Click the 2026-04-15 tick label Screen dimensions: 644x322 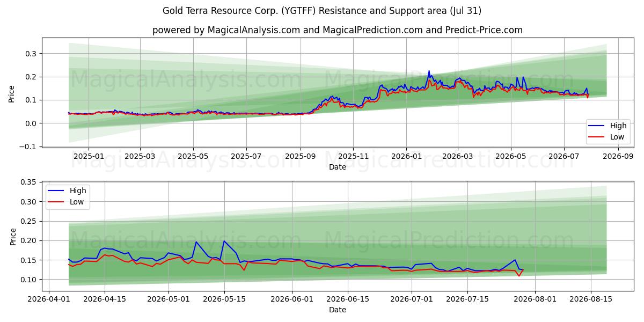pyautogui.click(x=104, y=299)
